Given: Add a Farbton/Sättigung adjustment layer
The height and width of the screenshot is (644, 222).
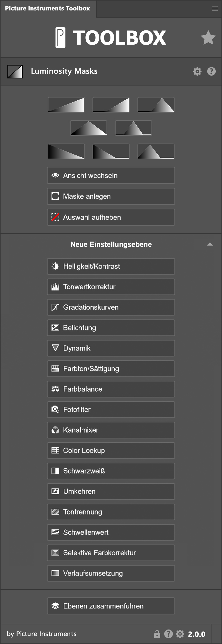Looking at the screenshot, I should (x=111, y=369).
